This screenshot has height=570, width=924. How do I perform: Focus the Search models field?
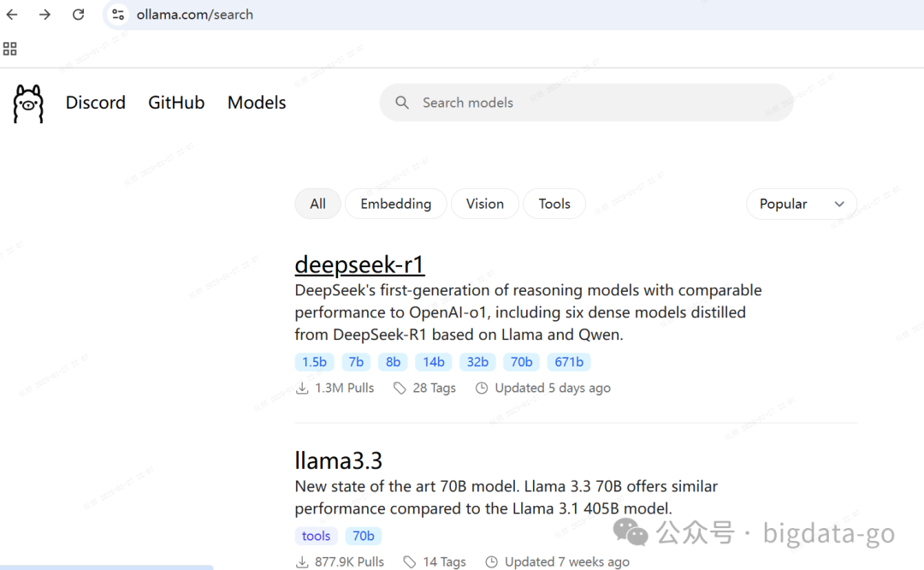click(586, 103)
